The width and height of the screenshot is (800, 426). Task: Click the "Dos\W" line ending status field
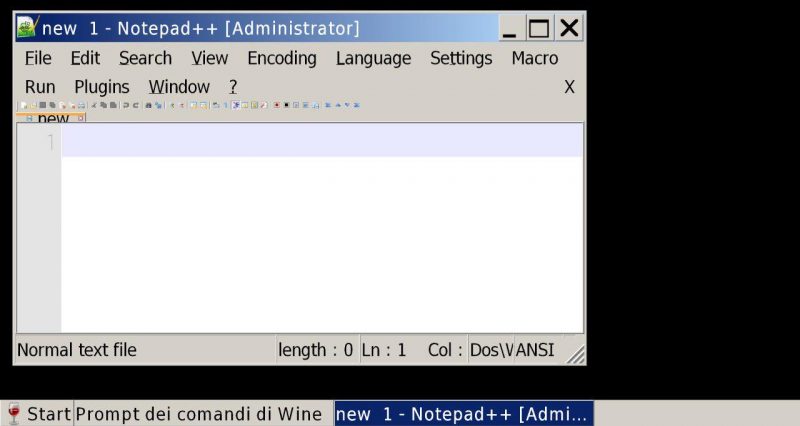pyautogui.click(x=491, y=350)
